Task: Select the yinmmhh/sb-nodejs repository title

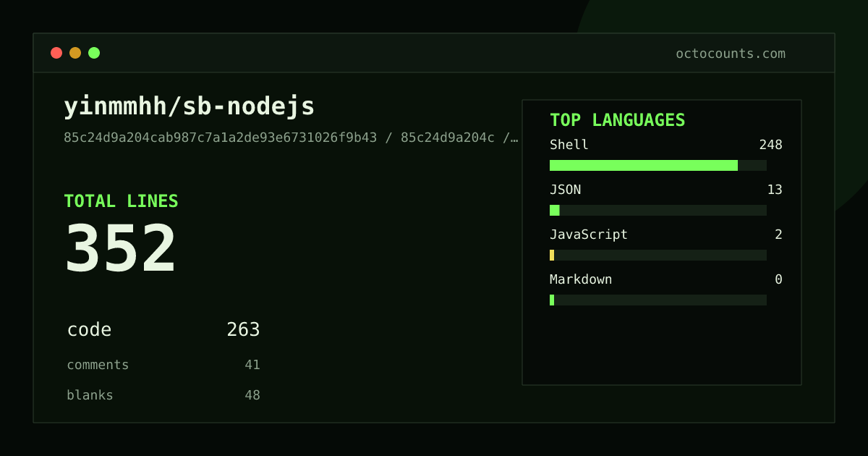Action: tap(190, 106)
